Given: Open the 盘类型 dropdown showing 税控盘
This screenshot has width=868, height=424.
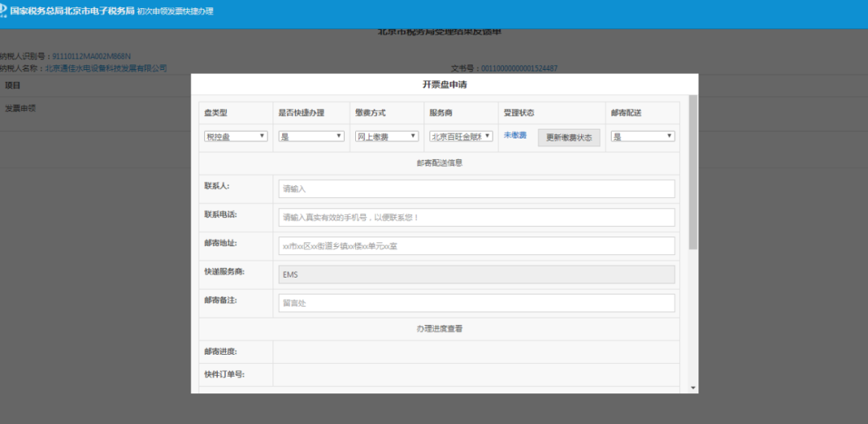Looking at the screenshot, I should 235,137.
